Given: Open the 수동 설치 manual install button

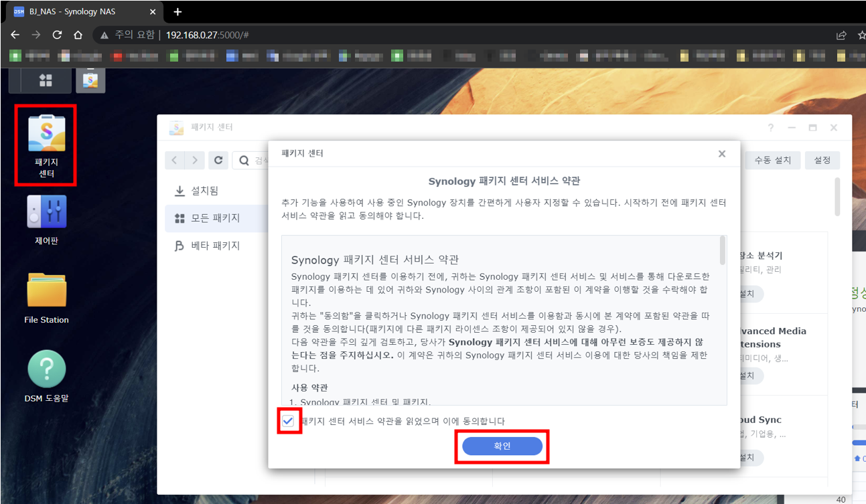Looking at the screenshot, I should [773, 160].
